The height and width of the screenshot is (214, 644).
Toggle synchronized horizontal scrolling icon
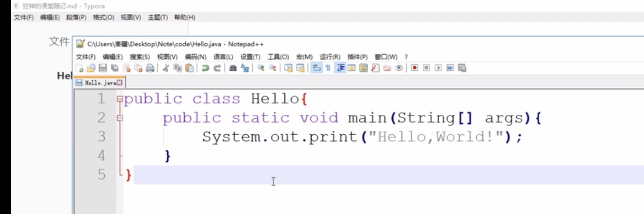pos(300,68)
